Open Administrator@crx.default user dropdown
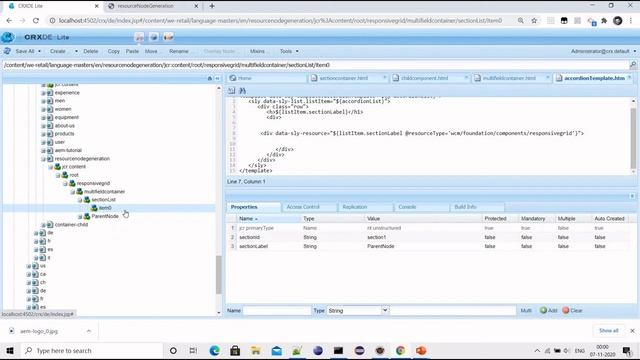The width and height of the screenshot is (640, 360). (x=603, y=51)
